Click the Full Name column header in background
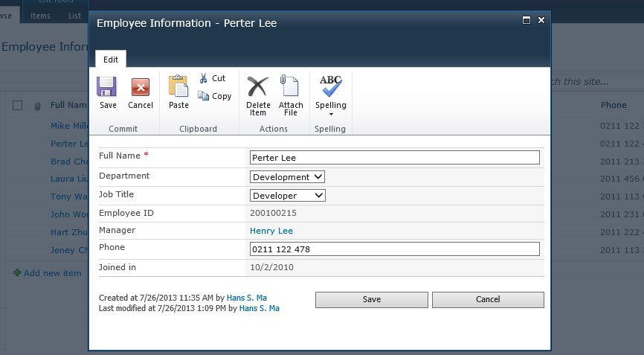The height and width of the screenshot is (355, 644). 69,105
